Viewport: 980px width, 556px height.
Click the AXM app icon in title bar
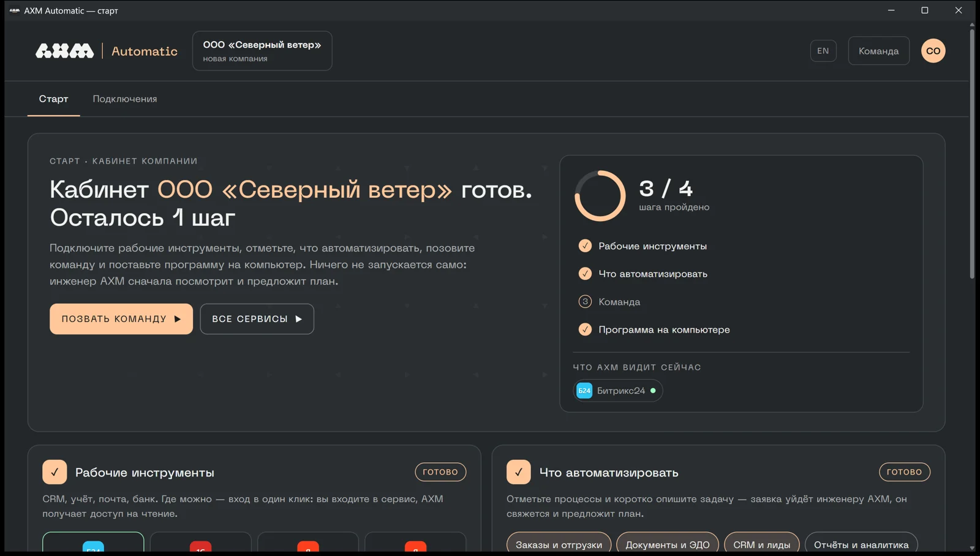[x=15, y=10]
